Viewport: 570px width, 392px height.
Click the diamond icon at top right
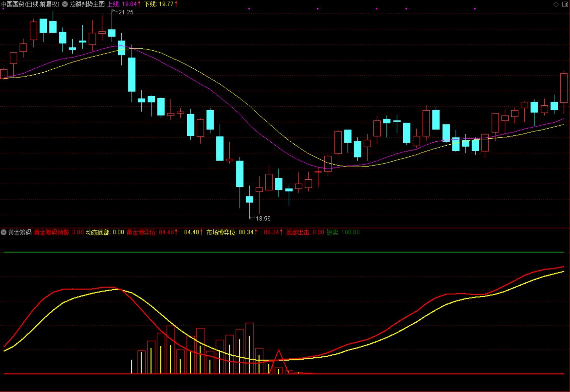click(x=556, y=4)
